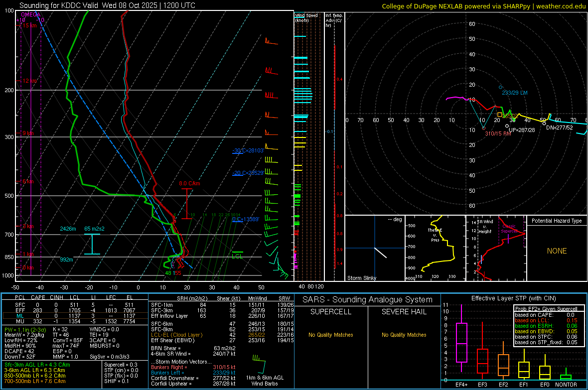Click the NONE hazard type text
This screenshot has height=390, width=588.
557,251
